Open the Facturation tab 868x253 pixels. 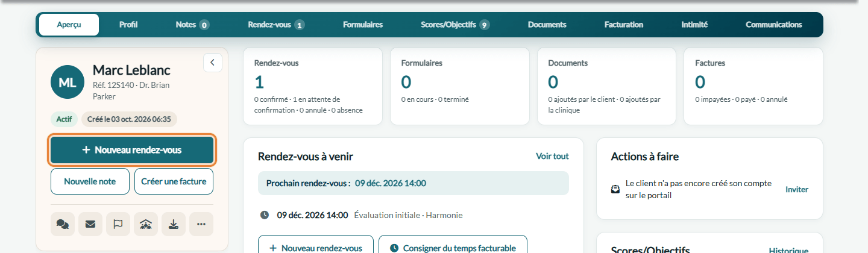(624, 25)
